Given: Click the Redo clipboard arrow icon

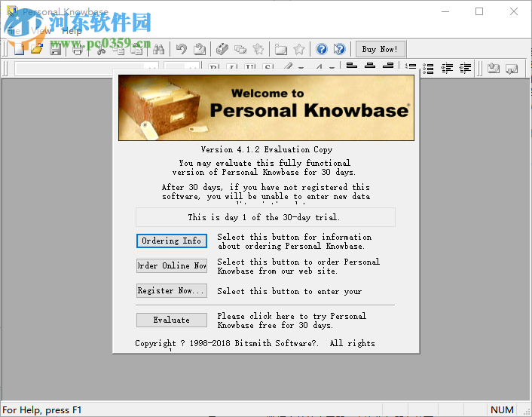Looking at the screenshot, I should (200, 50).
